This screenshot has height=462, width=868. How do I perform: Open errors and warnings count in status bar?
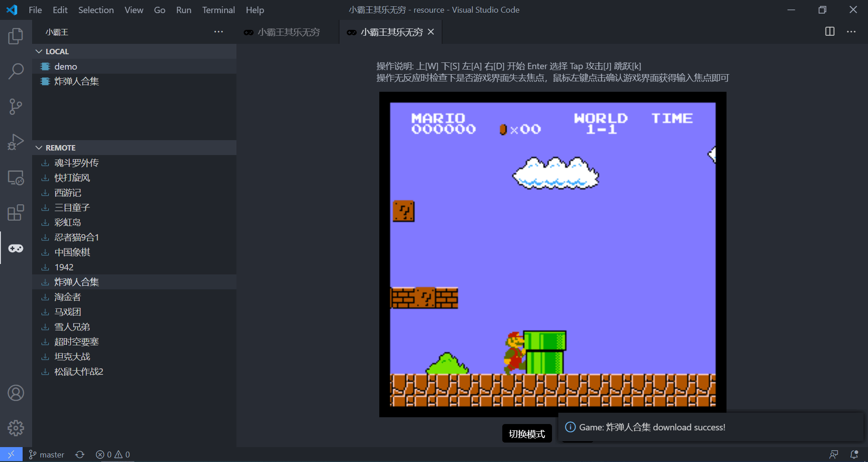(113, 454)
